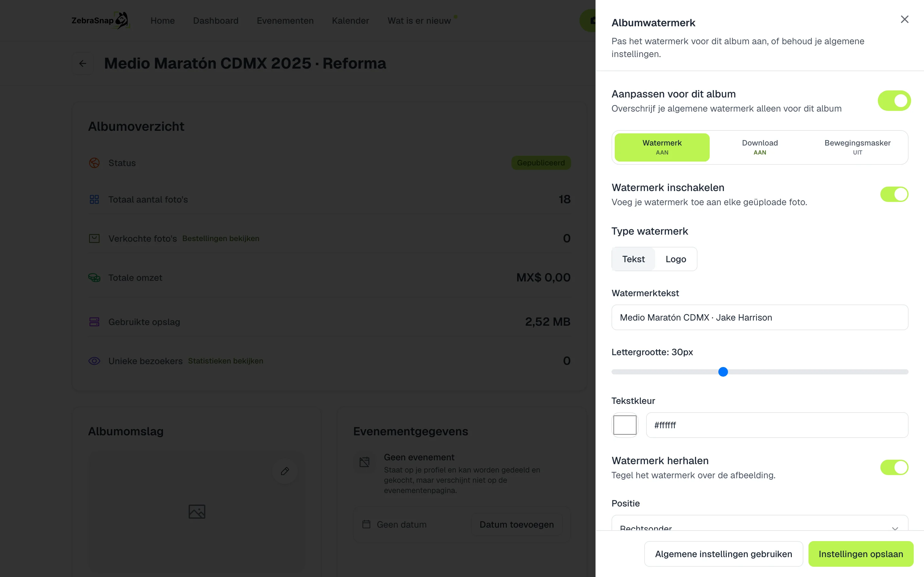Click the Lettergrootte slider handle
924x577 pixels.
pyautogui.click(x=723, y=372)
